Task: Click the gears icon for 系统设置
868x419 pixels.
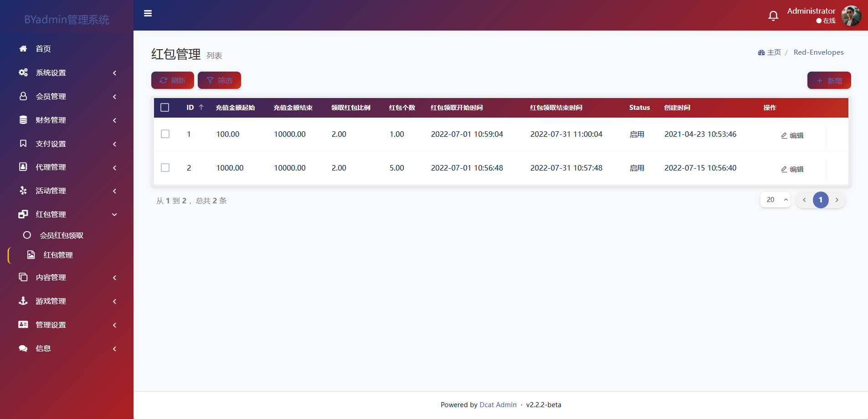Action: 23,72
